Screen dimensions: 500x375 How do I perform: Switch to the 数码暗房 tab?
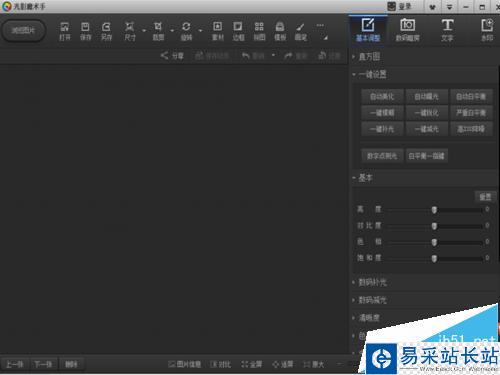(x=407, y=30)
